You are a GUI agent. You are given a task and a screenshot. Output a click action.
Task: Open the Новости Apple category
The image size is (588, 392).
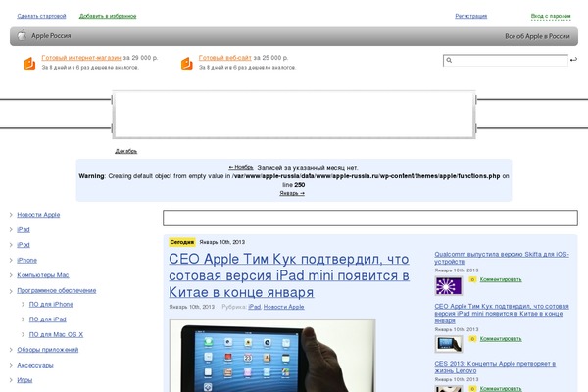tap(38, 215)
